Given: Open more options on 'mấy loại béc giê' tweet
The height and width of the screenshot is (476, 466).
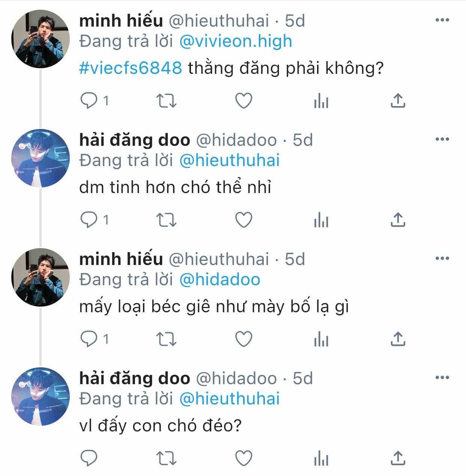Looking at the screenshot, I should [x=442, y=259].
